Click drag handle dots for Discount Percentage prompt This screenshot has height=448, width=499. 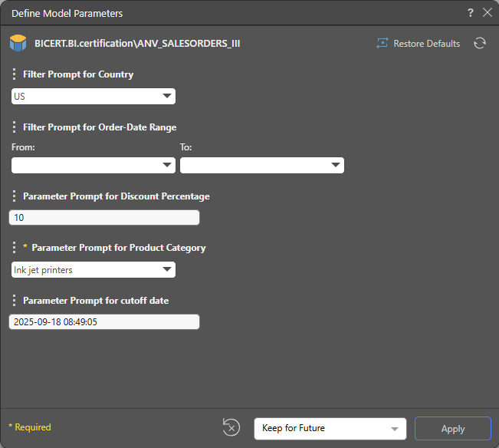coord(15,196)
